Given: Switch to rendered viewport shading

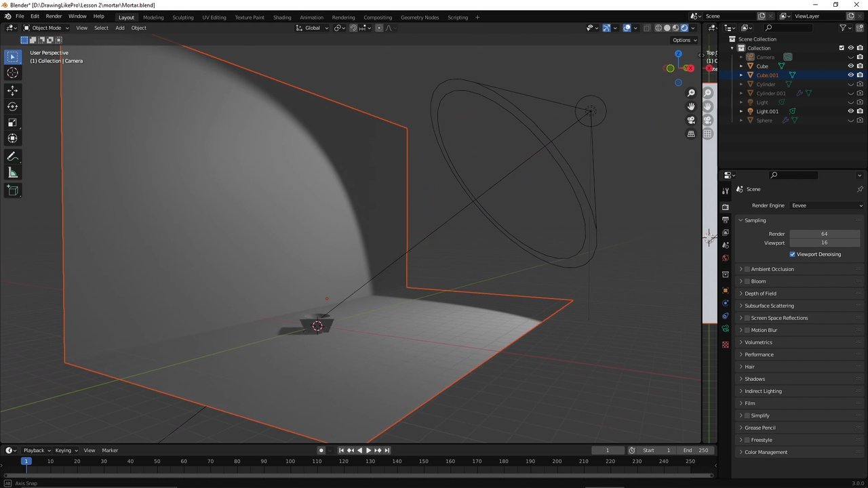Looking at the screenshot, I should 684,28.
